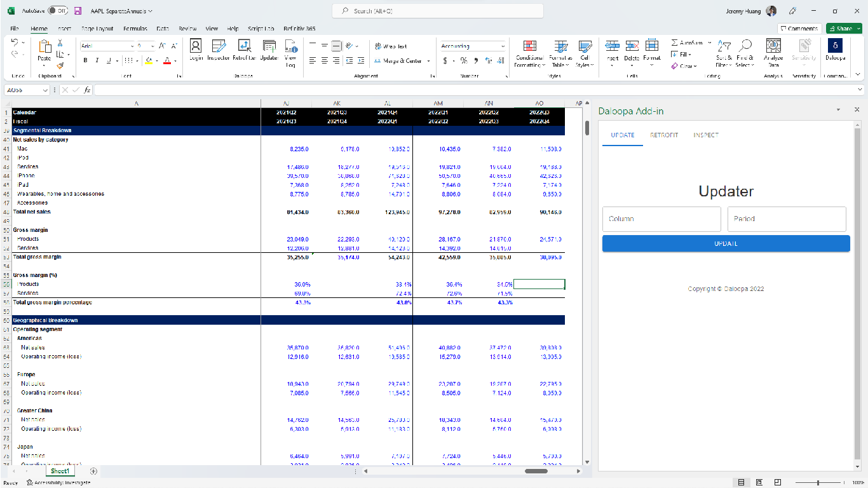This screenshot has width=868, height=488.
Task: Click the Insert Function fx icon
Action: pos(88,90)
